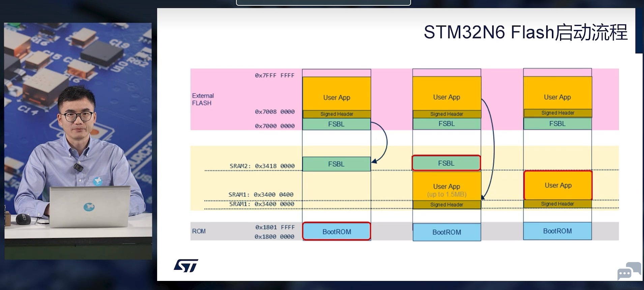Viewport: 644px width, 290px height.
Task: Click the "(up to 1.5MB)" text
Action: tap(447, 194)
